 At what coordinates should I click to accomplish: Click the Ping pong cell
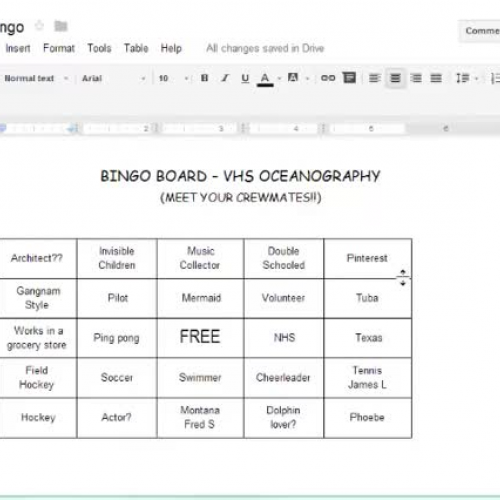coord(117,338)
